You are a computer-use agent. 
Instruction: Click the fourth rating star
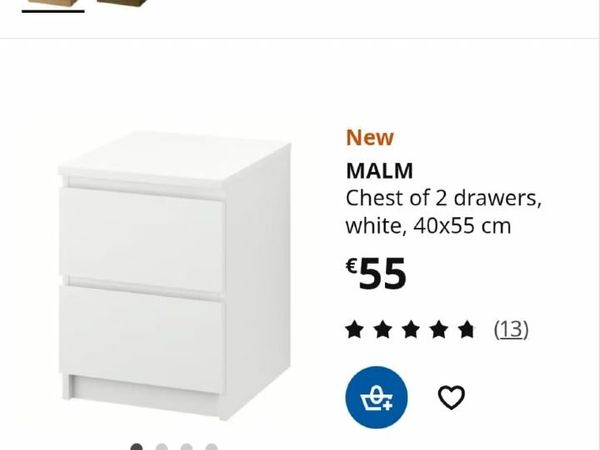pyautogui.click(x=439, y=330)
